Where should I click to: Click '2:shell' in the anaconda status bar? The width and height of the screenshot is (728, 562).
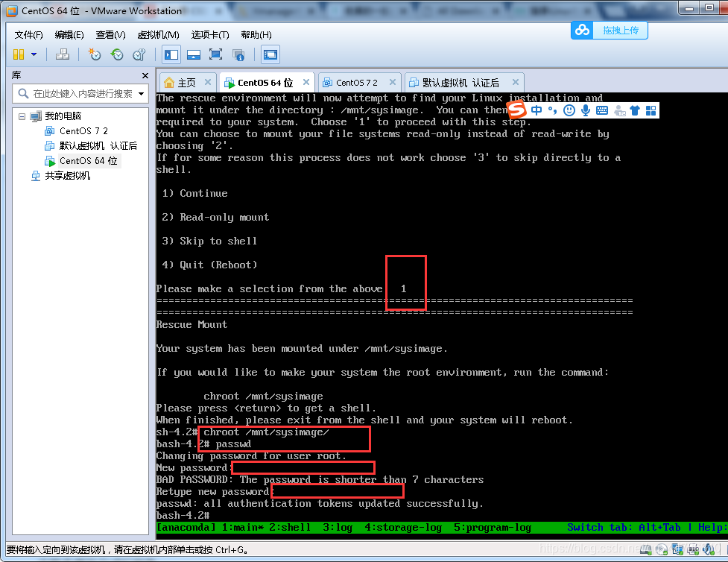point(290,527)
